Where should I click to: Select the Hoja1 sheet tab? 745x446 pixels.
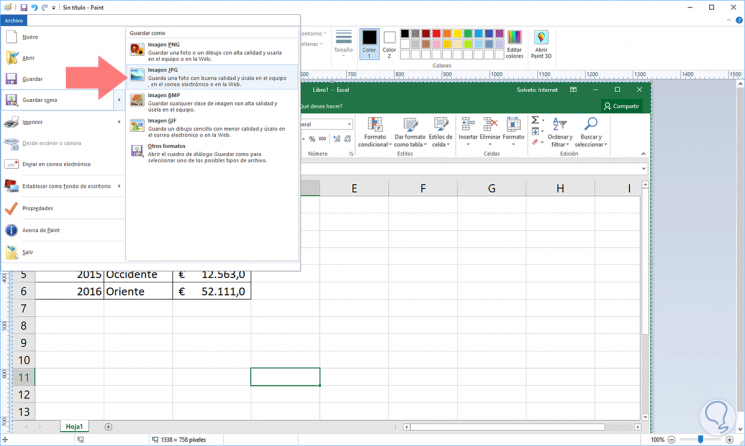point(74,427)
